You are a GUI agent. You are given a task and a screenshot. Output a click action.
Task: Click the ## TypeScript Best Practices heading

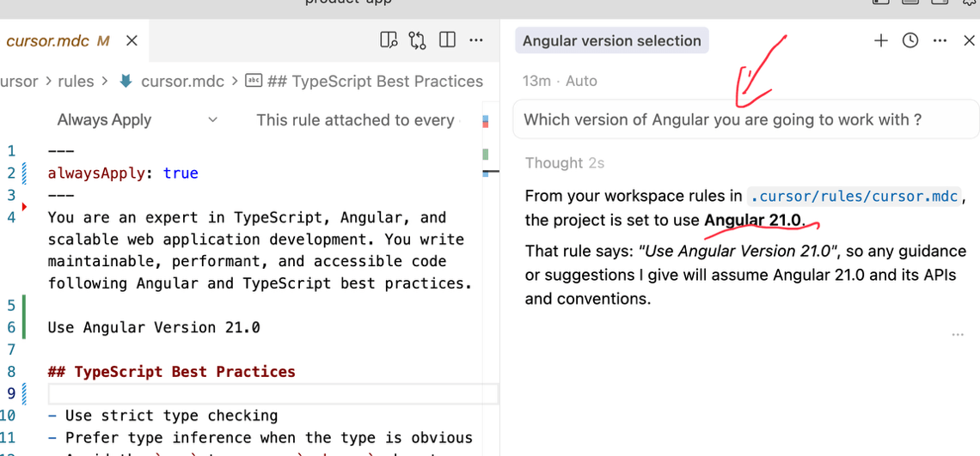171,372
